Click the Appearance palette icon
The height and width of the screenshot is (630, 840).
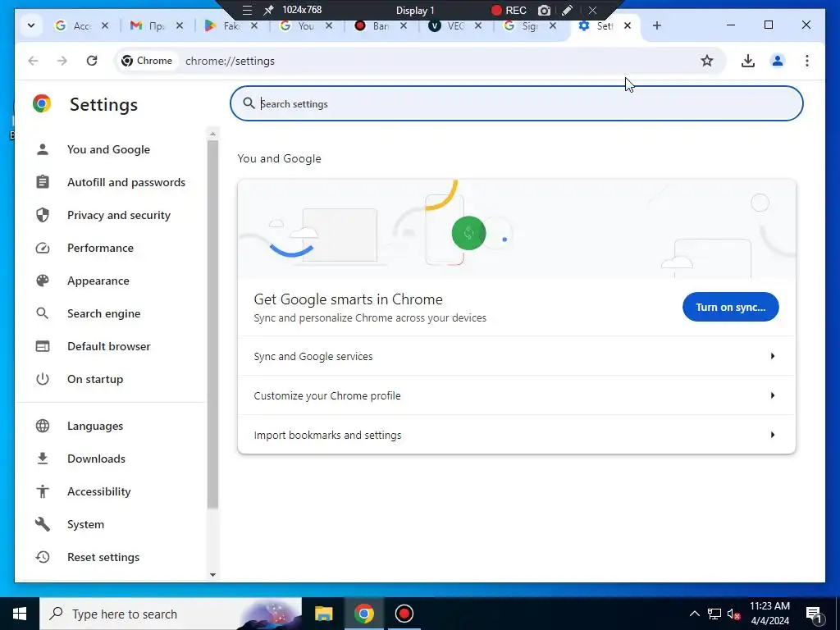(x=43, y=281)
